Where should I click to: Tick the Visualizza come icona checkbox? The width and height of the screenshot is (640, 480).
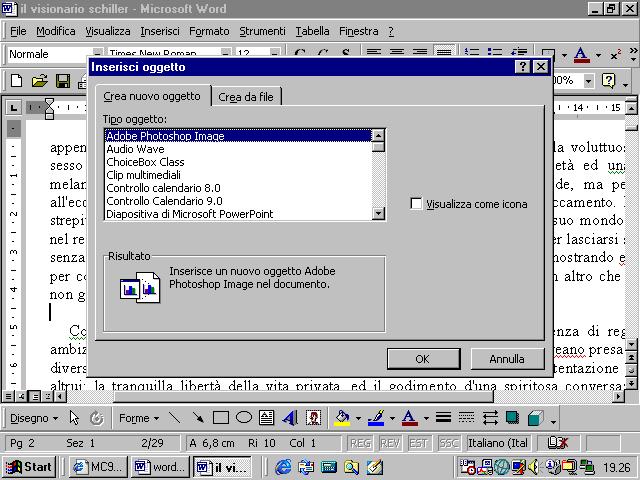coord(416,203)
